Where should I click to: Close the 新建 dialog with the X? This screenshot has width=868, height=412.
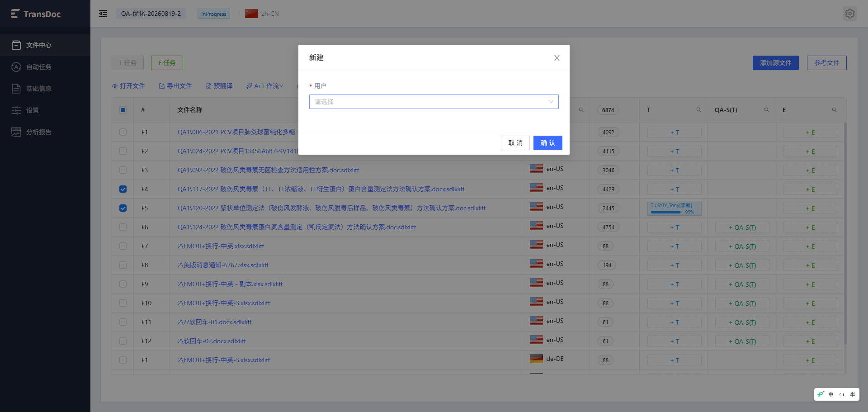(x=557, y=58)
